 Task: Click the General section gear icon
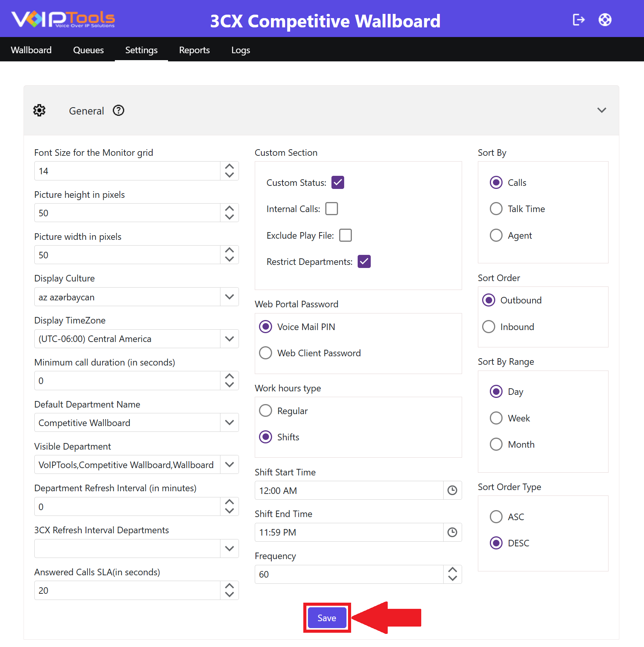pos(39,111)
